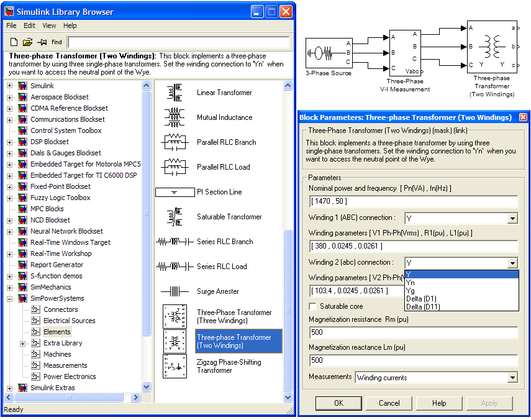531x420 pixels.
Task: Select the Elements library tree item
Action: point(57,332)
